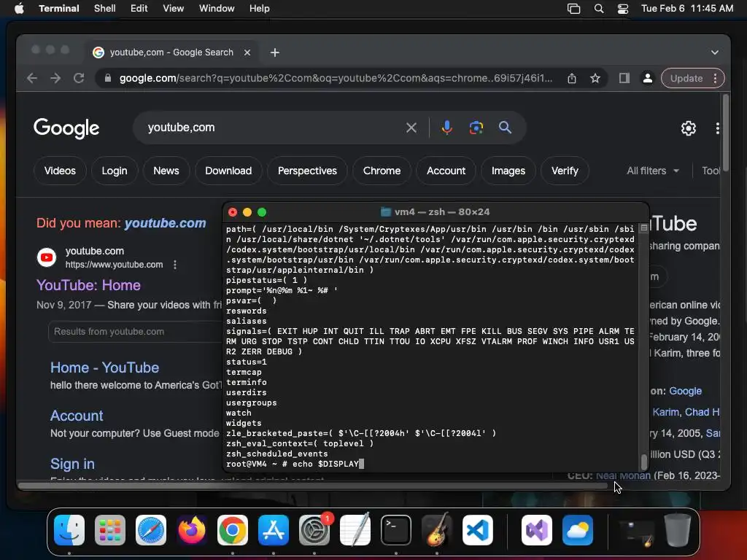Select the Chrome filter chip
747x560 pixels.
[382, 171]
